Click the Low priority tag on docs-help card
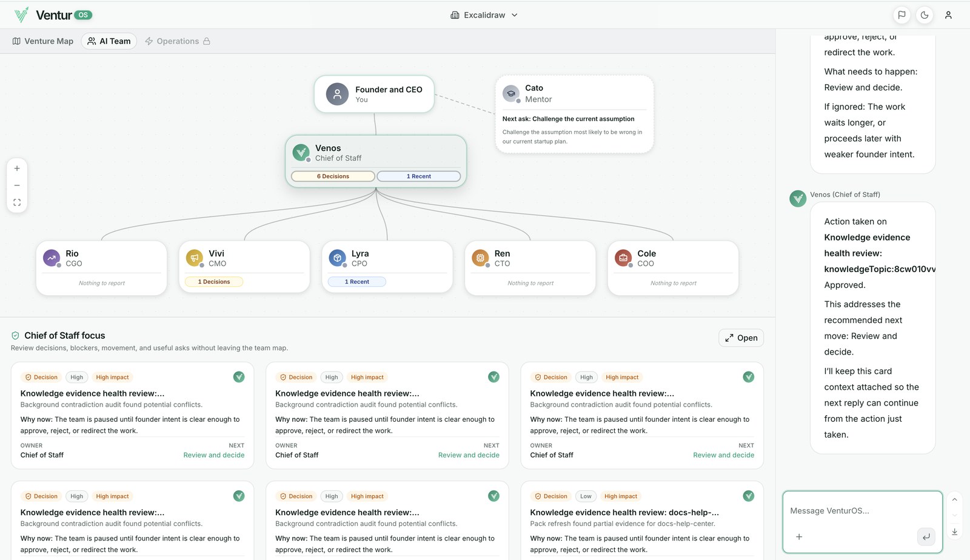 [586, 496]
